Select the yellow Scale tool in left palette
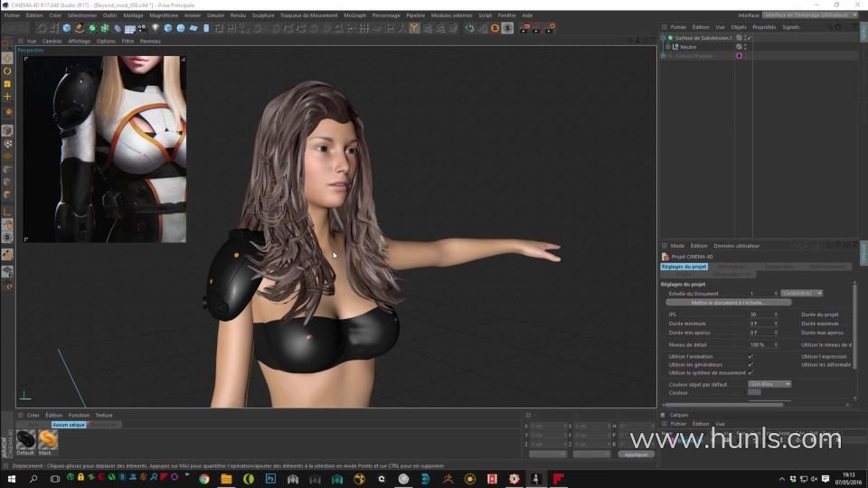This screenshot has height=488, width=868. pyautogui.click(x=7, y=84)
